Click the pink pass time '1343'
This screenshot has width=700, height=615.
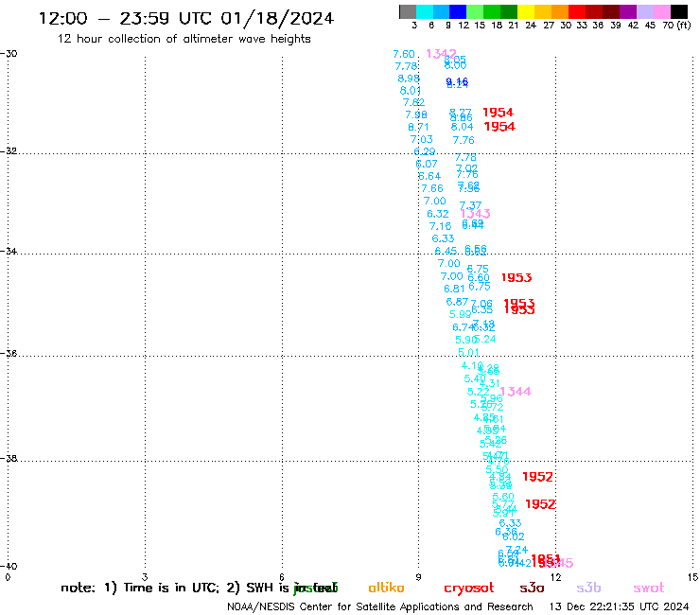tap(476, 214)
